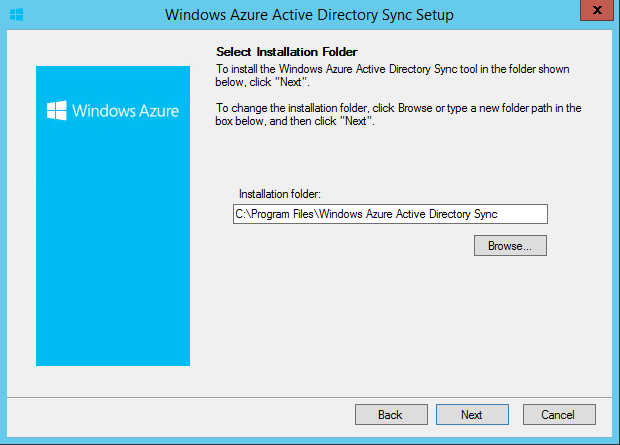
Task: Click the paragraph starting "To install the Windows Azure"
Action: pyautogui.click(x=392, y=75)
